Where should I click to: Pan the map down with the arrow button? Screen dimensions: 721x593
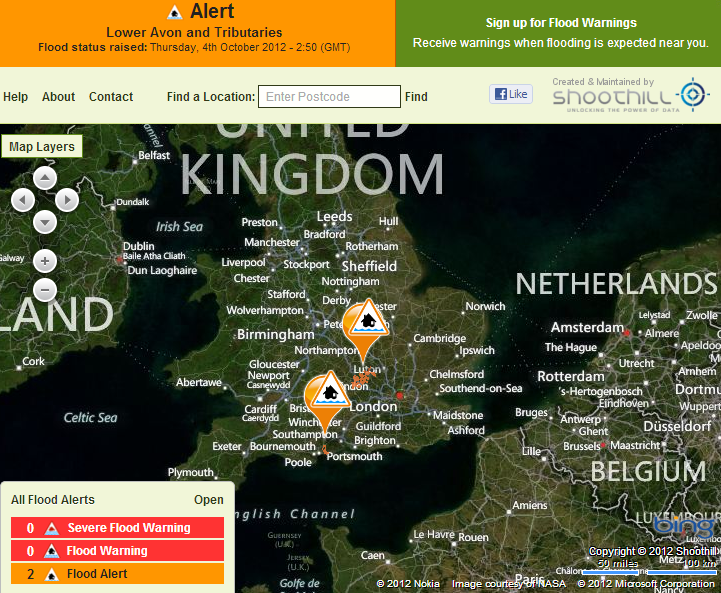45,222
